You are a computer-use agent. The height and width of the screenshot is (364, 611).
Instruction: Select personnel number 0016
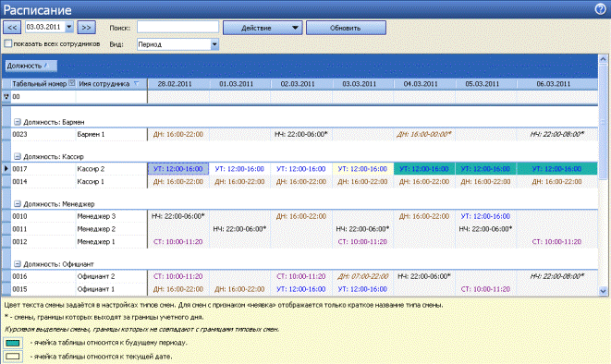pos(19,276)
